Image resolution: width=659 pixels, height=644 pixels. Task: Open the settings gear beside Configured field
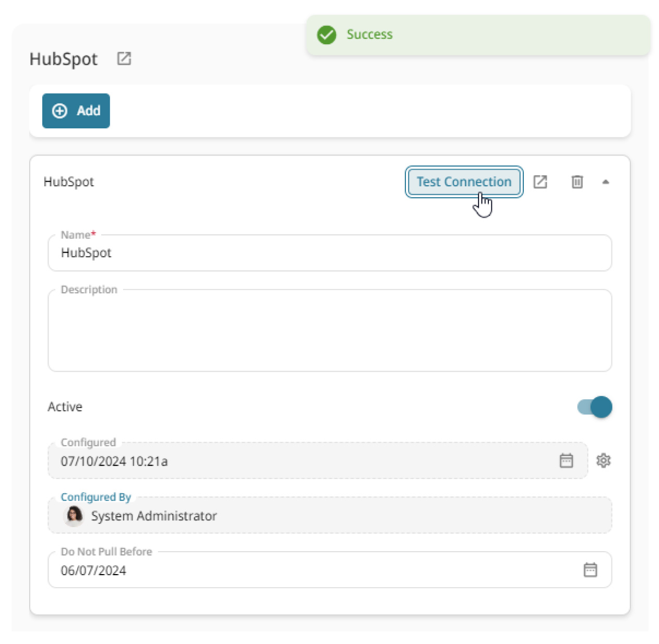click(x=604, y=460)
